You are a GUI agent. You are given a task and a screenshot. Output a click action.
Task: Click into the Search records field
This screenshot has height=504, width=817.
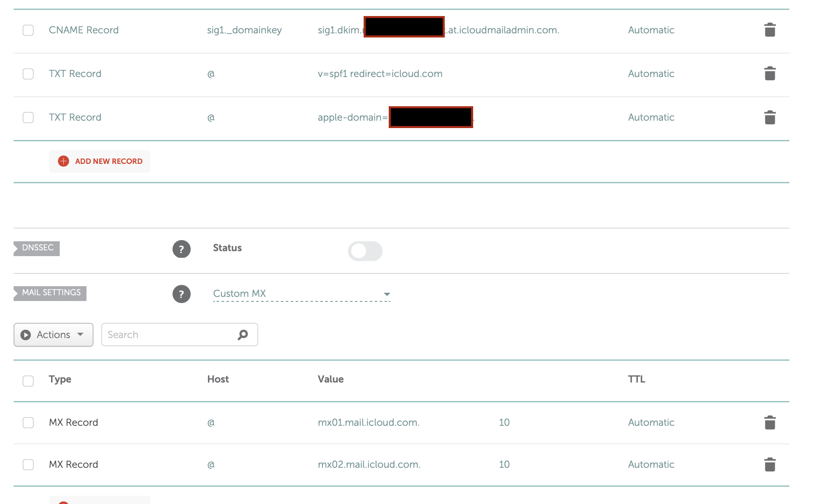point(169,335)
